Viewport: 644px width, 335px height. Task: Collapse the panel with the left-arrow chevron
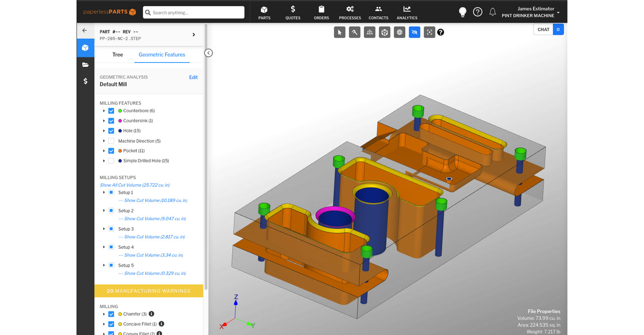coord(208,53)
